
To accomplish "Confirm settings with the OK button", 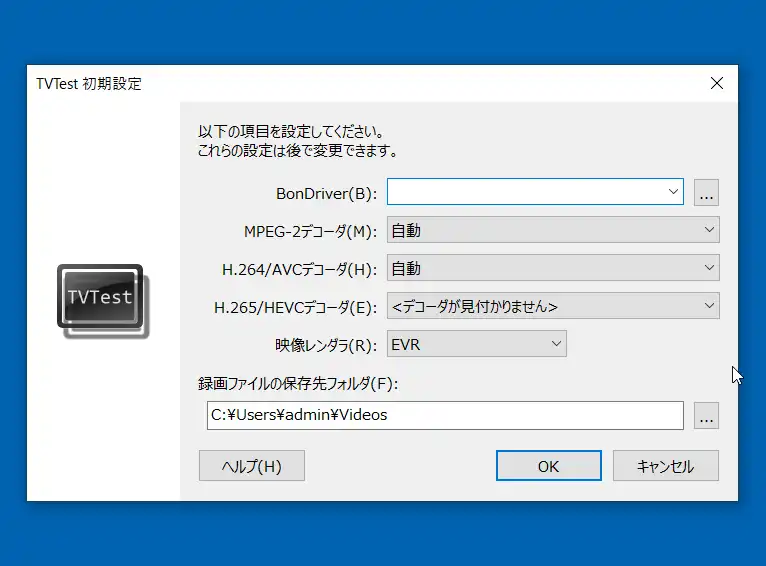I will click(x=549, y=466).
